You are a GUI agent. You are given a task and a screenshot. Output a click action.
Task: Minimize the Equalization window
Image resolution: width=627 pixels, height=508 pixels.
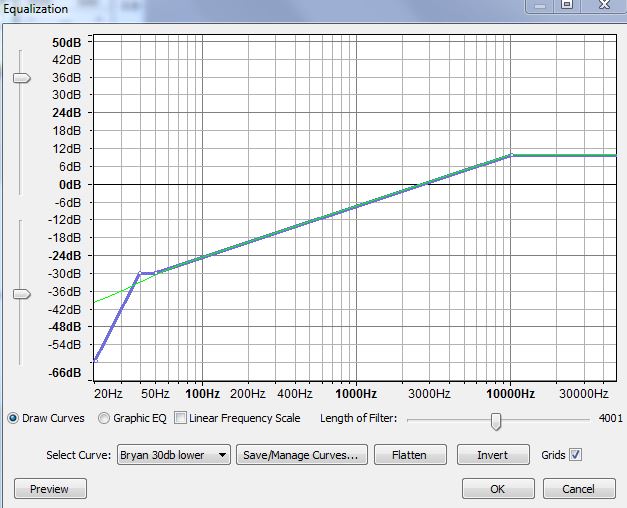(x=540, y=5)
